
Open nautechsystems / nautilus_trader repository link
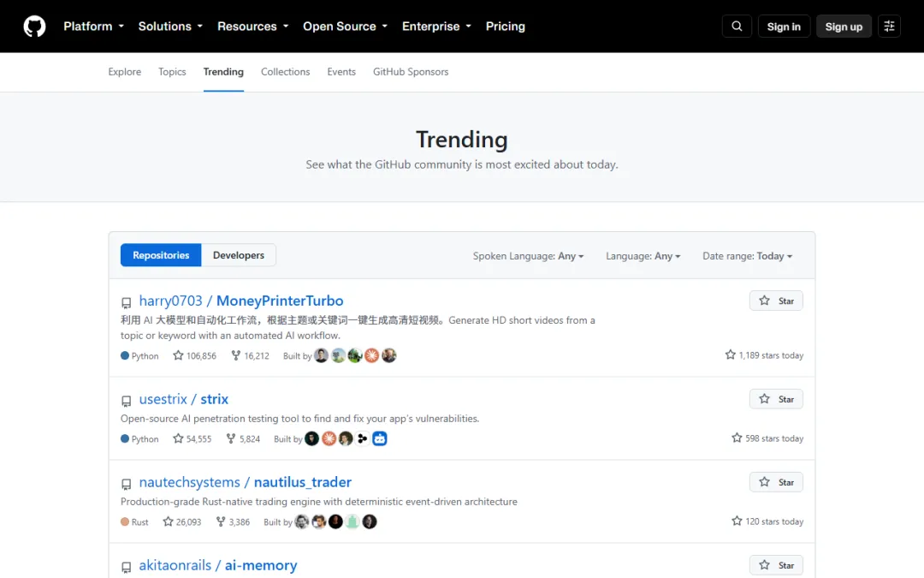(x=246, y=482)
